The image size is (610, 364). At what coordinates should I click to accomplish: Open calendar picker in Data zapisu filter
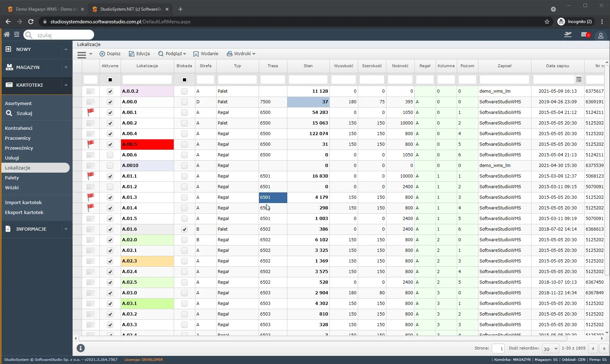tap(579, 80)
